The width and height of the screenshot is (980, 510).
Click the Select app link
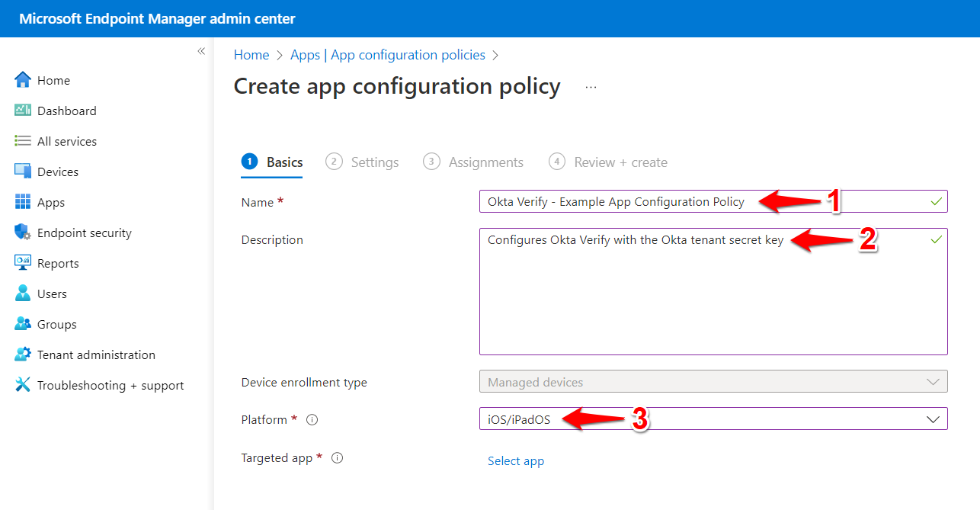(516, 461)
